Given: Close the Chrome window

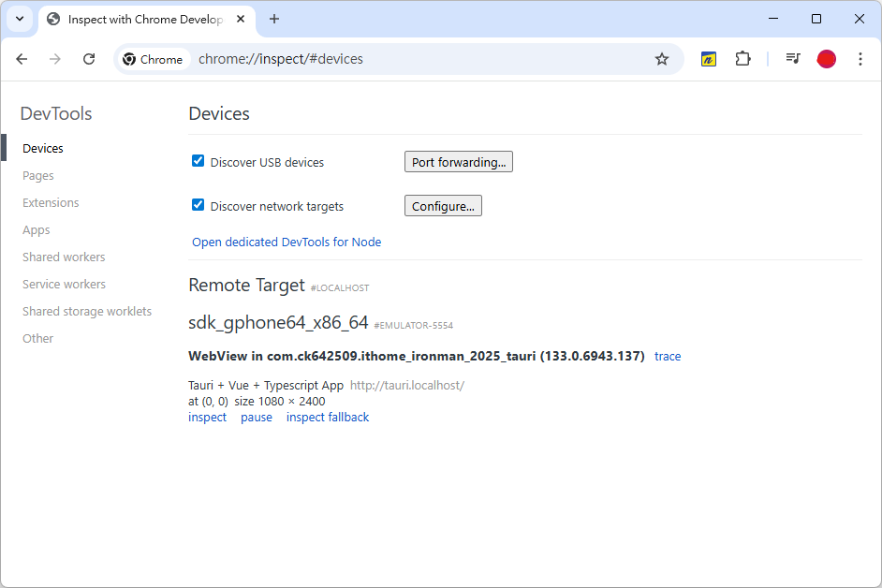Looking at the screenshot, I should [x=859, y=19].
